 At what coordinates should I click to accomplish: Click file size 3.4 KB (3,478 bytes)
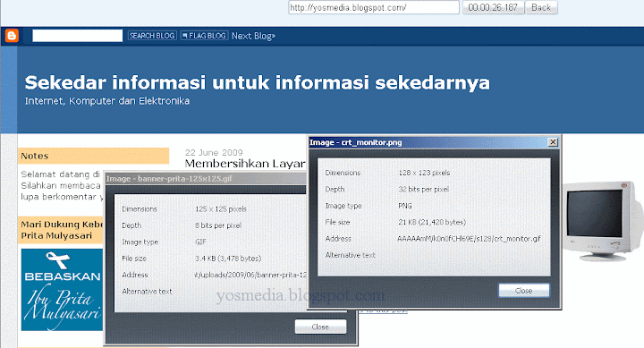click(x=228, y=258)
